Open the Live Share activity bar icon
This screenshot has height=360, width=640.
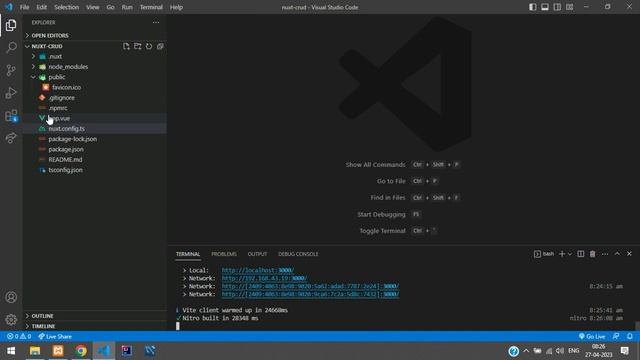click(11, 138)
